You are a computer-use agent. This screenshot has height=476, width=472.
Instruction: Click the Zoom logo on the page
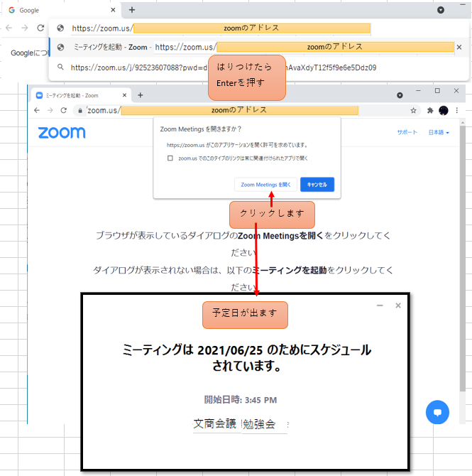tap(62, 133)
